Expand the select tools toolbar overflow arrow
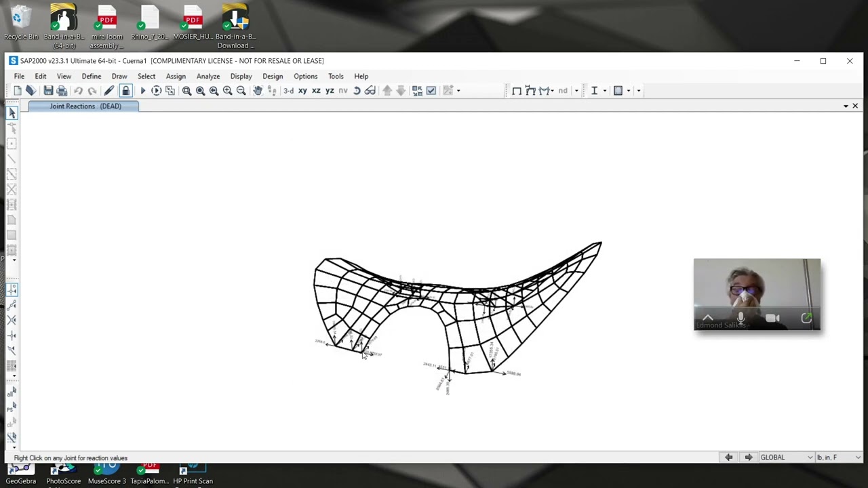The image size is (868, 488). 14,448
